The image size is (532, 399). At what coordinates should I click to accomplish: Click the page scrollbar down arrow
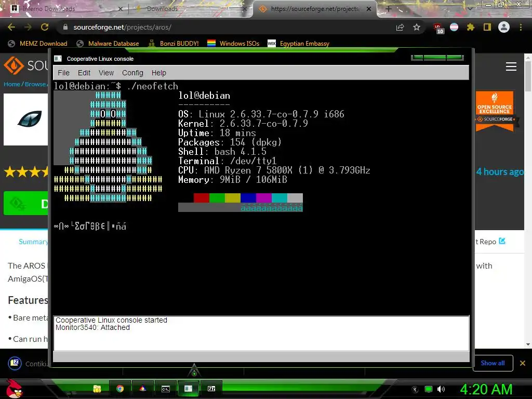[528, 344]
